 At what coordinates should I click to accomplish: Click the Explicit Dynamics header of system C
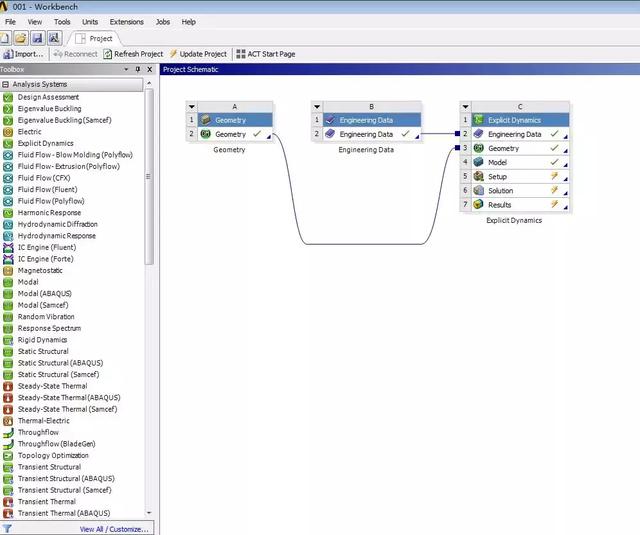tap(520, 120)
